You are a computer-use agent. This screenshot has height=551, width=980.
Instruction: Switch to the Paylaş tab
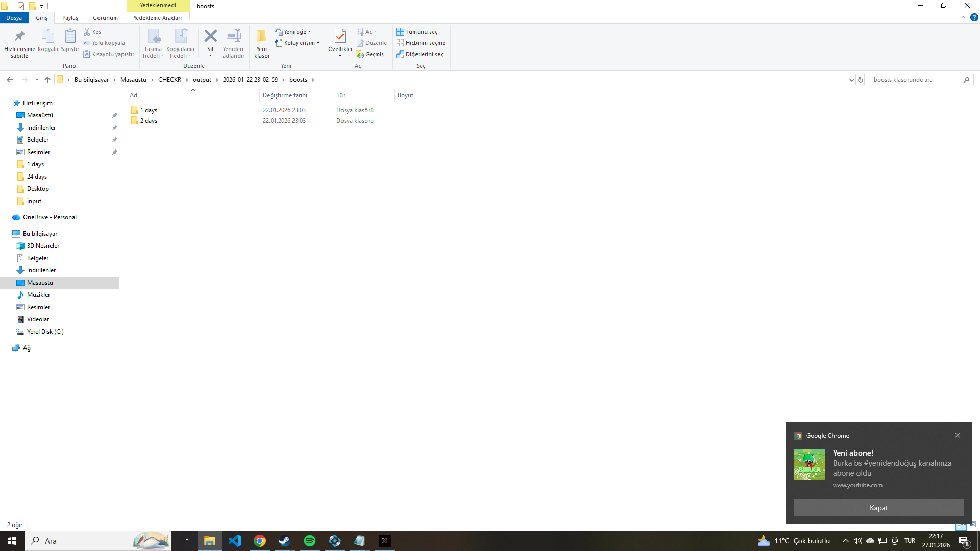point(70,18)
